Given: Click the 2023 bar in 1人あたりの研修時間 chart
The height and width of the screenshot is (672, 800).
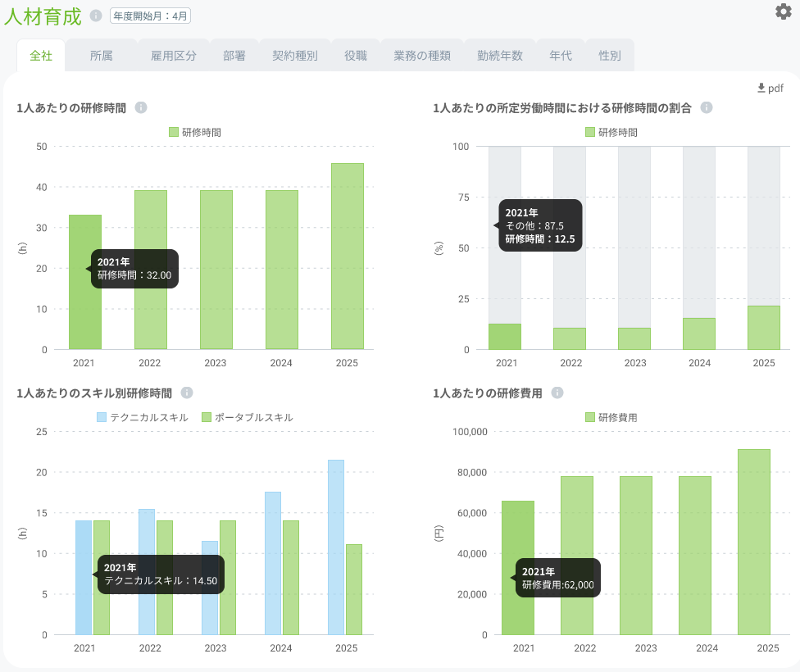Looking at the screenshot, I should [x=216, y=270].
